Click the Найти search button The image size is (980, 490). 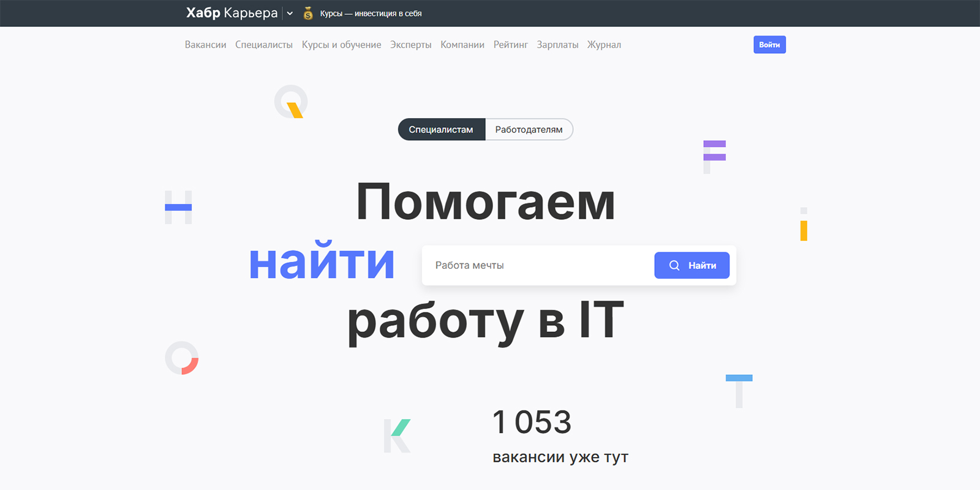click(692, 265)
